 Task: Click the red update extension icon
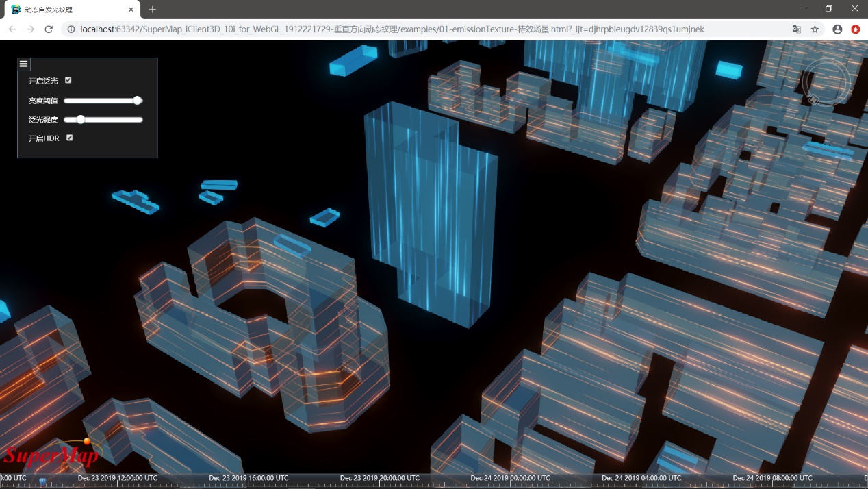click(x=856, y=29)
